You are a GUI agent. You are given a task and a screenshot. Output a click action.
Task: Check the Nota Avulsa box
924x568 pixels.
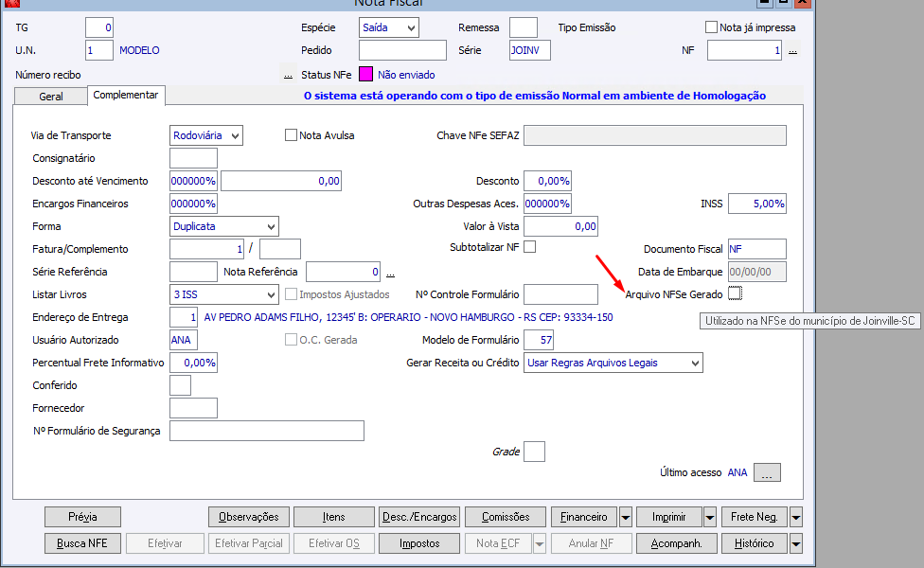[291, 135]
